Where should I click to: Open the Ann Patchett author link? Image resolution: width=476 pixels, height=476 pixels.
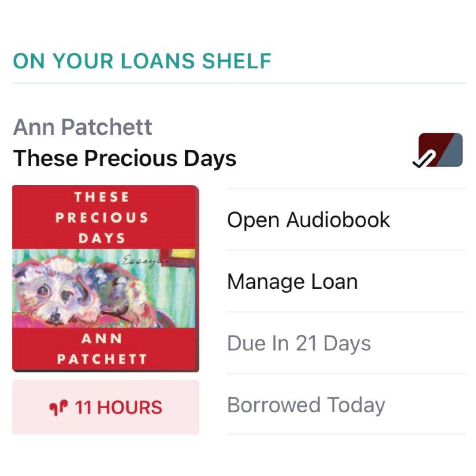(x=82, y=127)
